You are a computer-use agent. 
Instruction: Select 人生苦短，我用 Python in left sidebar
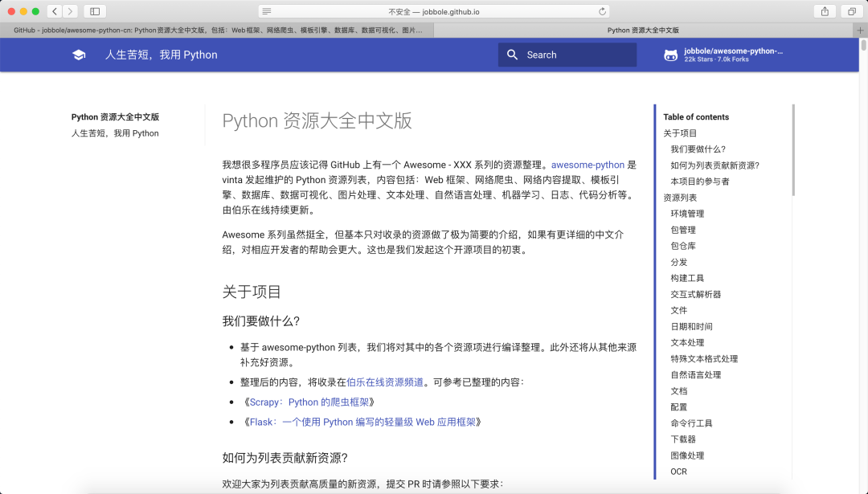[x=115, y=133]
